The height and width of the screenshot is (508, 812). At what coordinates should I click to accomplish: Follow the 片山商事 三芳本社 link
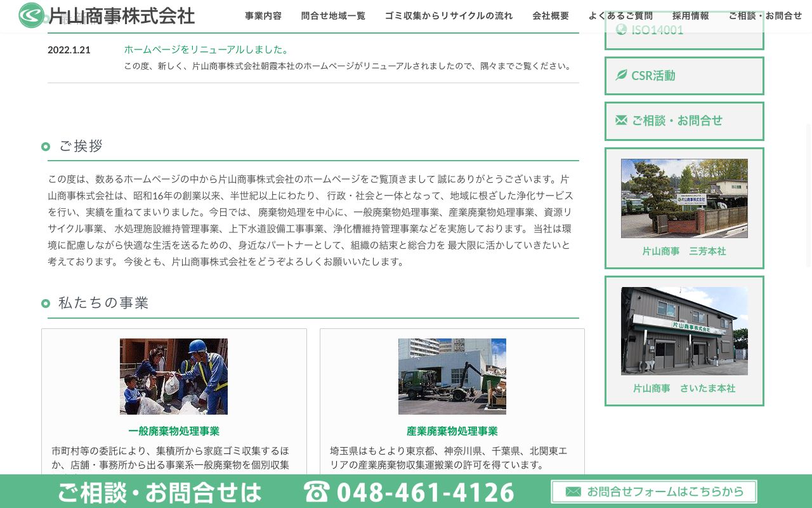point(684,251)
